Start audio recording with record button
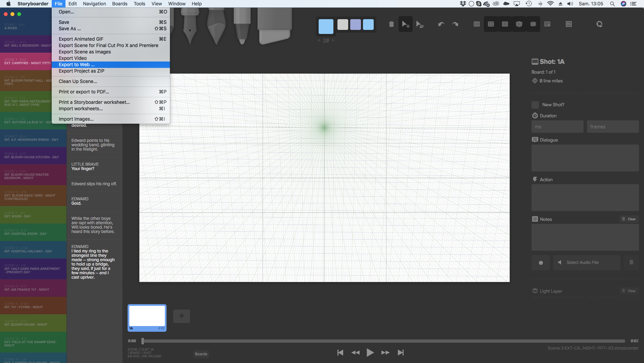The image size is (644, 363). coord(541,263)
